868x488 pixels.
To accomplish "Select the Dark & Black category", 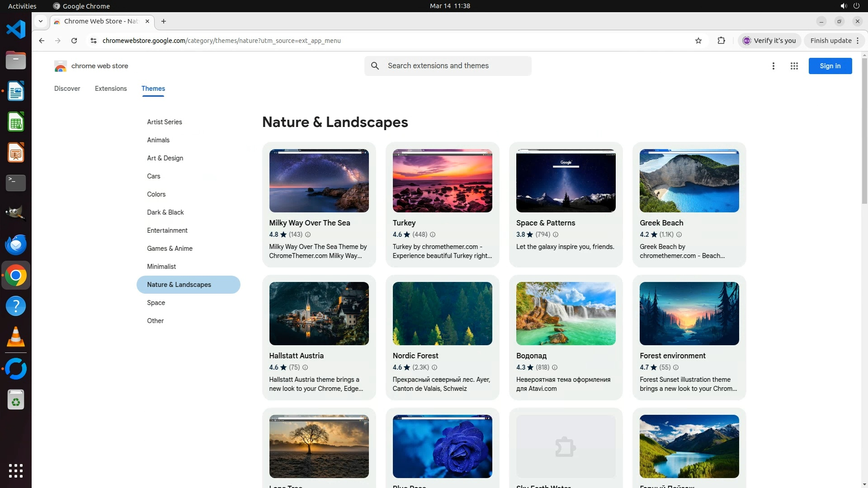I will (165, 212).
